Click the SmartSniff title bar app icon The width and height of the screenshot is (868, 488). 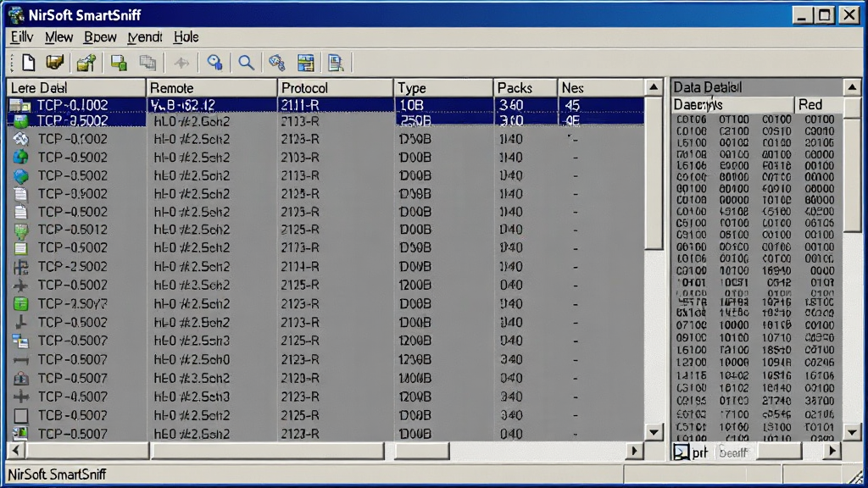point(16,14)
